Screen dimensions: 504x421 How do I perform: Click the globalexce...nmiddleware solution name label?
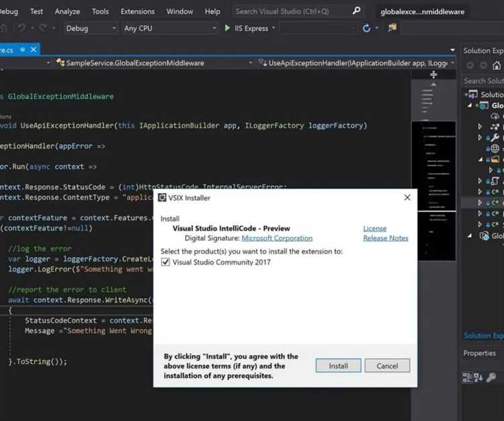point(423,12)
